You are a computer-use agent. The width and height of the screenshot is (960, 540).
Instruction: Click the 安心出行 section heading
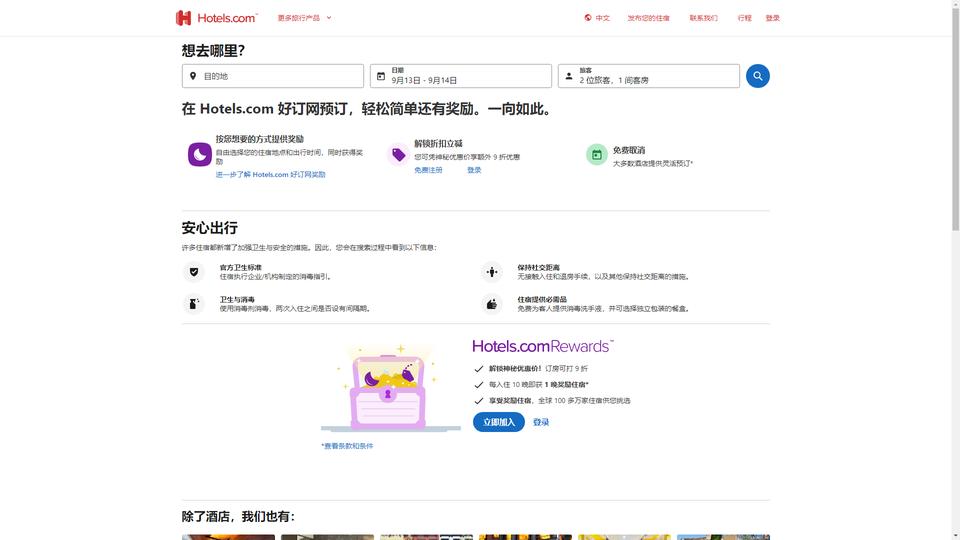(209, 228)
